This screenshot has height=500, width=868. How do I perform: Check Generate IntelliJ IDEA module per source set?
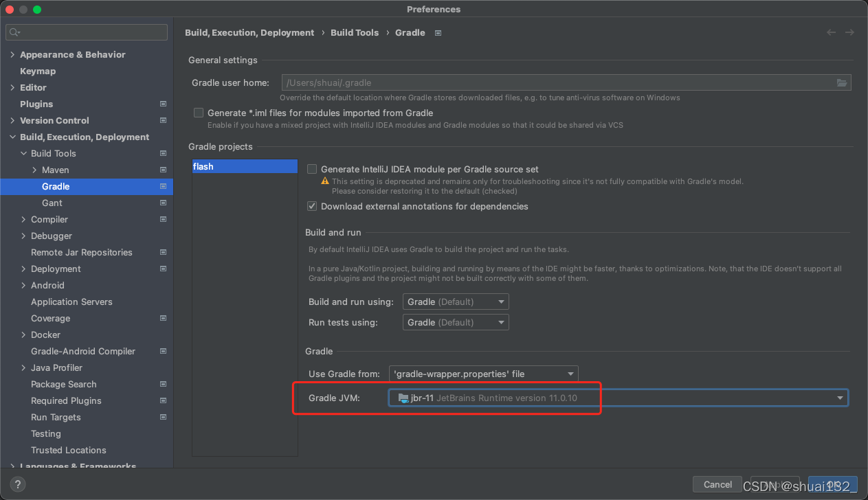tap(311, 169)
